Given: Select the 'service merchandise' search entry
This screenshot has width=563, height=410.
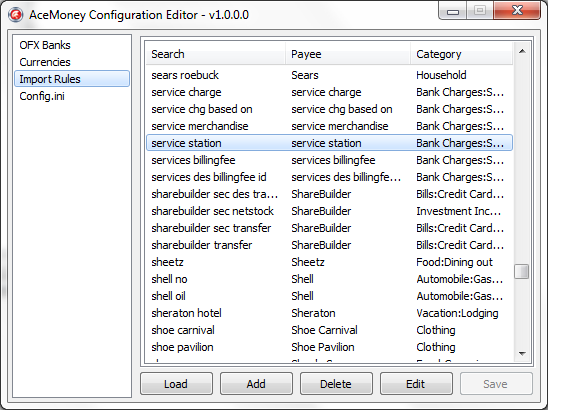Looking at the screenshot, I should pos(200,126).
